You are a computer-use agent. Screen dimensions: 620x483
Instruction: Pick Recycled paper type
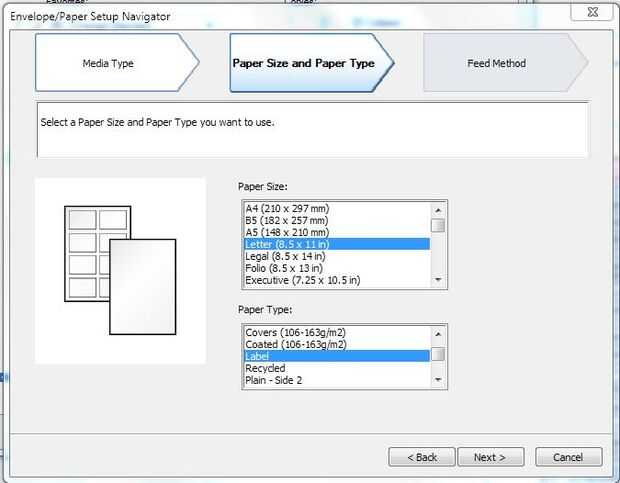click(337, 368)
